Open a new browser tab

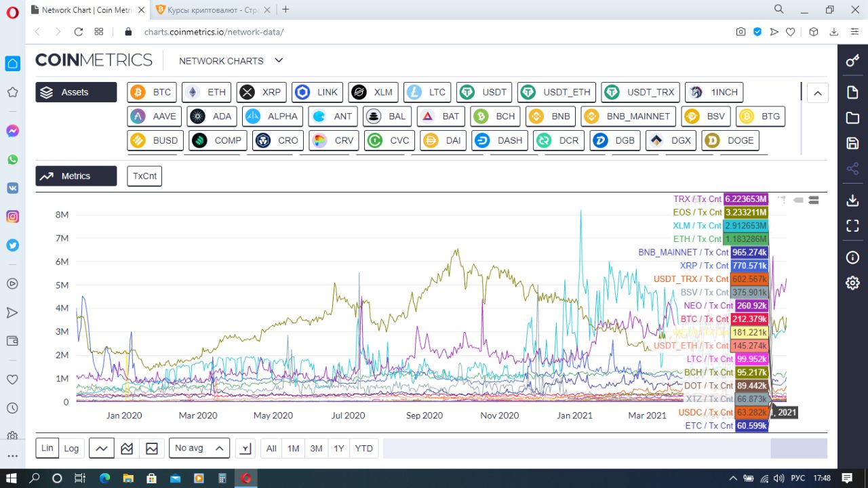285,9
